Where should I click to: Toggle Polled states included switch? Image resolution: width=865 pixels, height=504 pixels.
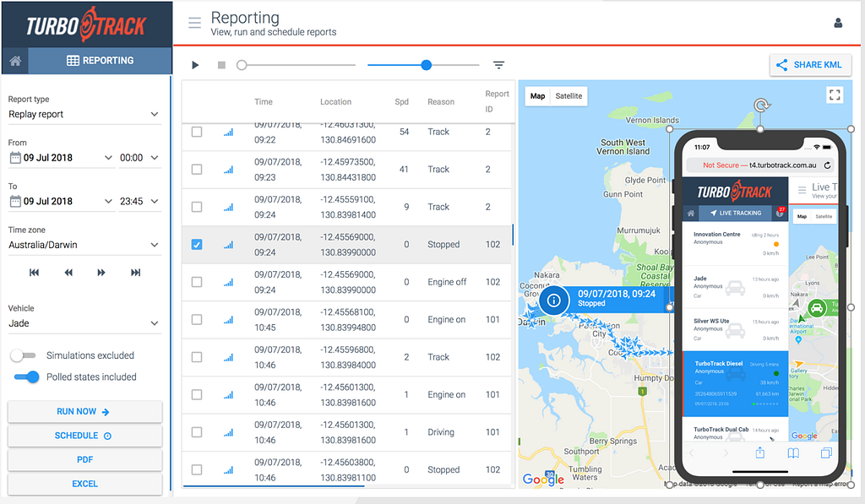click(26, 377)
